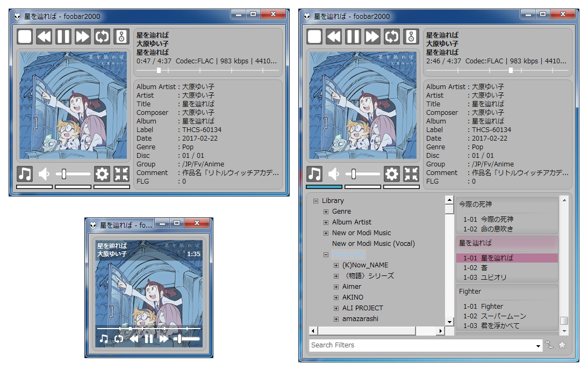The height and width of the screenshot is (371, 588).
Task: Expand the Aimer artist node
Action: [336, 287]
